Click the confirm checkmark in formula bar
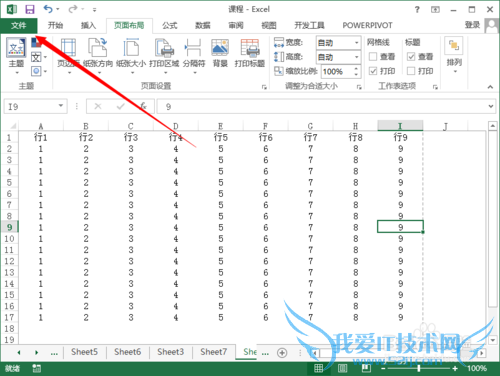The height and width of the screenshot is (376, 500). [120, 106]
